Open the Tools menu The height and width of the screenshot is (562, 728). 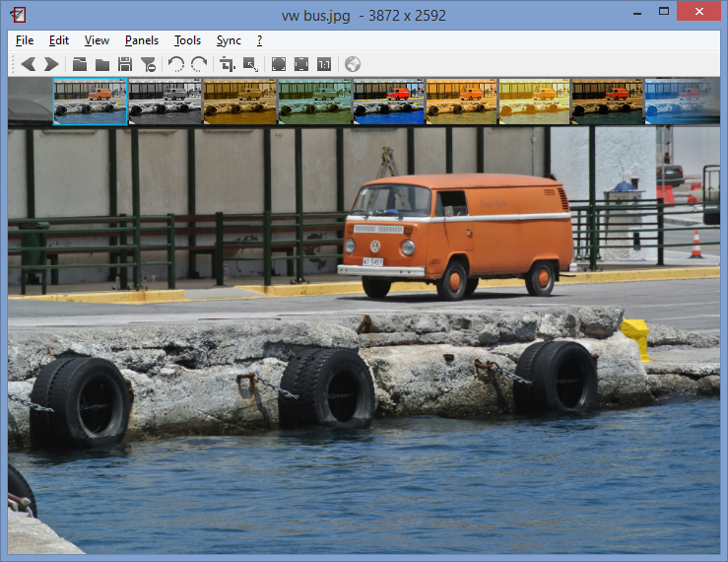tap(187, 40)
